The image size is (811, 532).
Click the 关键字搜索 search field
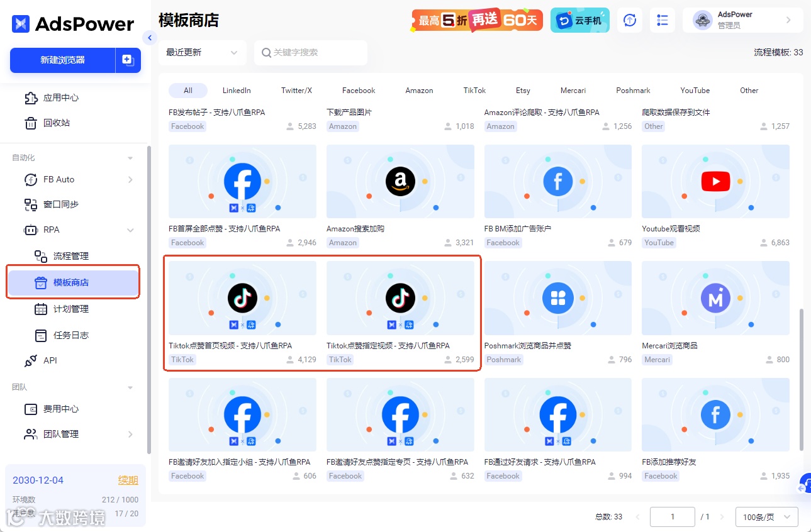tap(311, 53)
